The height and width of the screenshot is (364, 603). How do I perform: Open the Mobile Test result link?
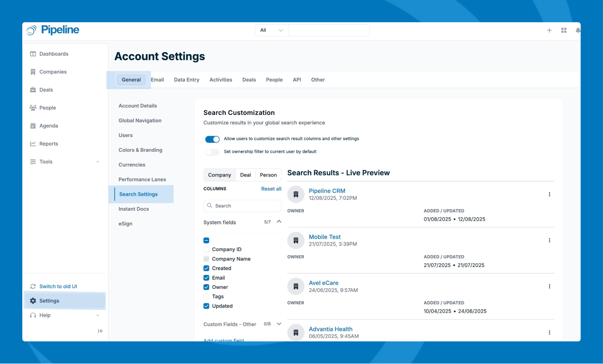[324, 237]
